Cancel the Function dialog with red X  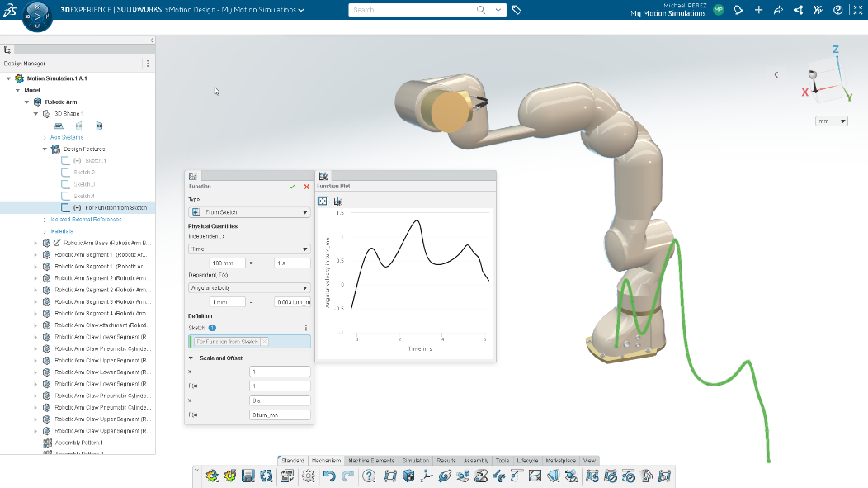[307, 187]
